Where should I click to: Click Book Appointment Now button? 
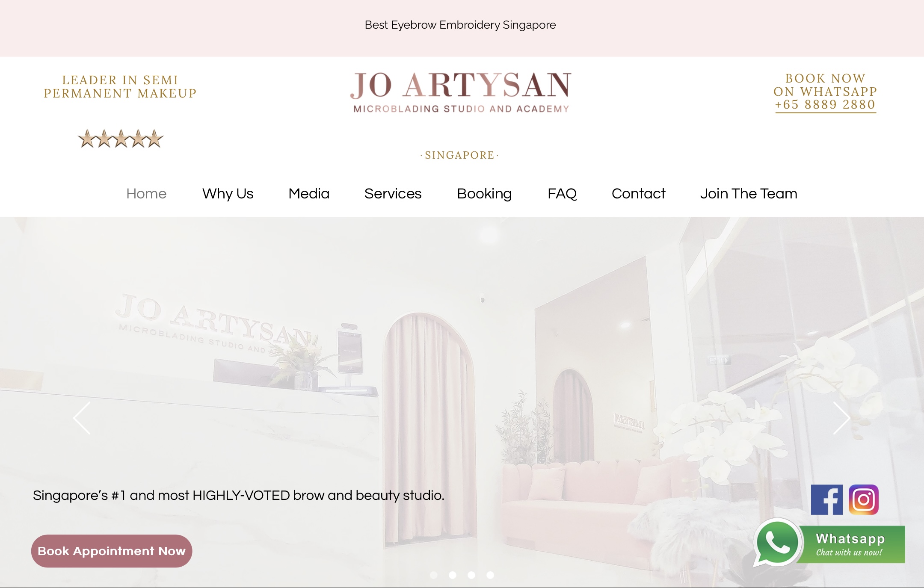(x=112, y=551)
